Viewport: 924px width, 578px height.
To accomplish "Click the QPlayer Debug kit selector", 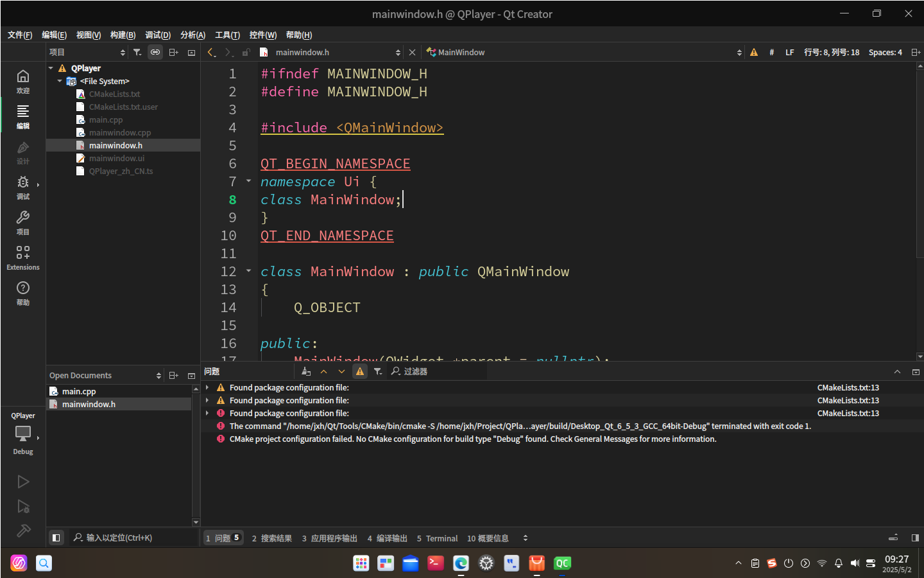I will (23, 433).
